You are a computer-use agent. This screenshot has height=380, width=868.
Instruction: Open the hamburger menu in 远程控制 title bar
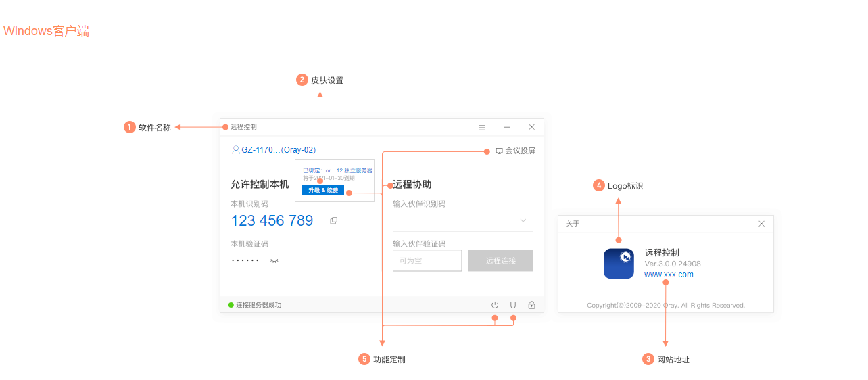point(482,127)
